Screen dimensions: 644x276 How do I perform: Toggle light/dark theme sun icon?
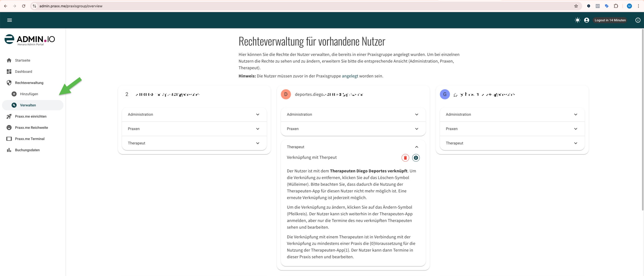tap(577, 20)
